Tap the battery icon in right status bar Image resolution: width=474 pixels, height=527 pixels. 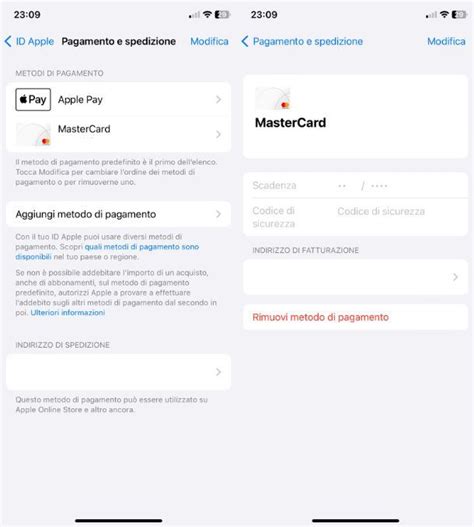[459, 14]
